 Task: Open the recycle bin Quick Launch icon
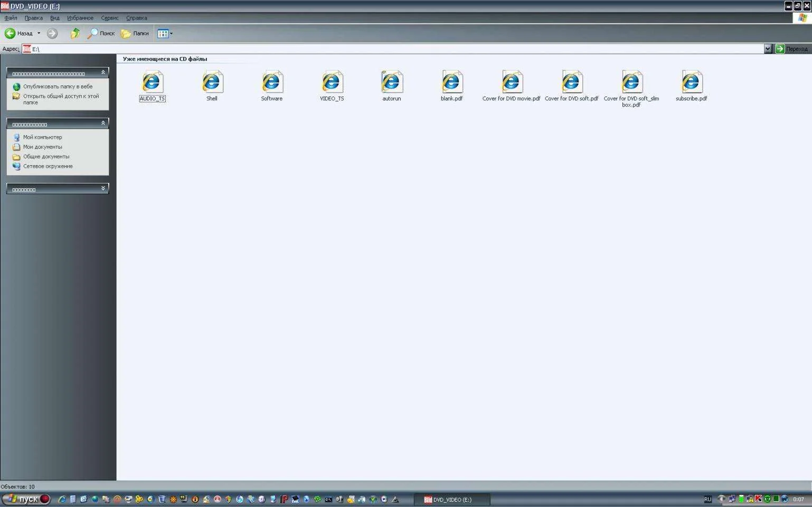pos(162,499)
